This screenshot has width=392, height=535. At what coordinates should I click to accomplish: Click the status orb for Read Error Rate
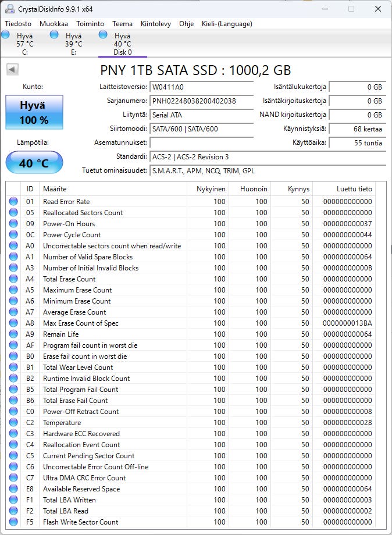(x=13, y=201)
